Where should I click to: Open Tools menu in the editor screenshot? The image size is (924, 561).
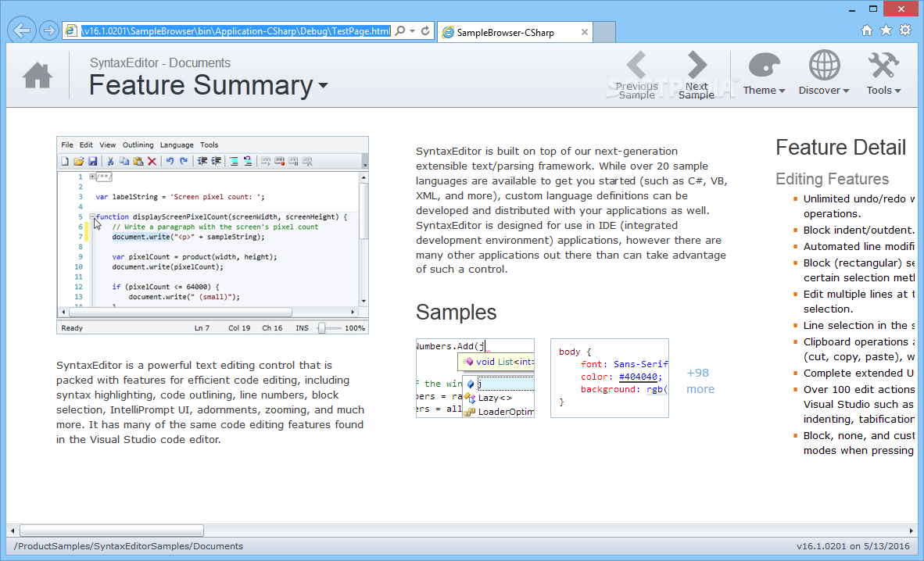coord(210,145)
